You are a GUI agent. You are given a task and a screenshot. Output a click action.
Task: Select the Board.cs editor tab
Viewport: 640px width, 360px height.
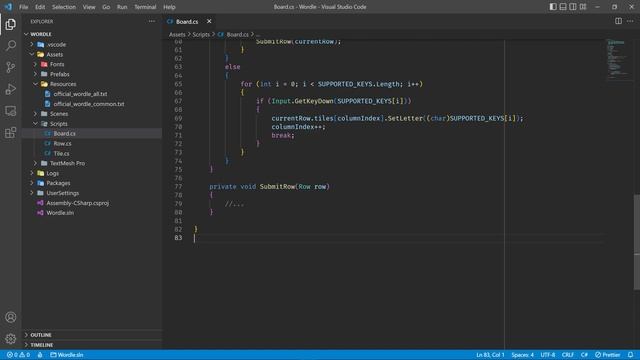pos(188,21)
